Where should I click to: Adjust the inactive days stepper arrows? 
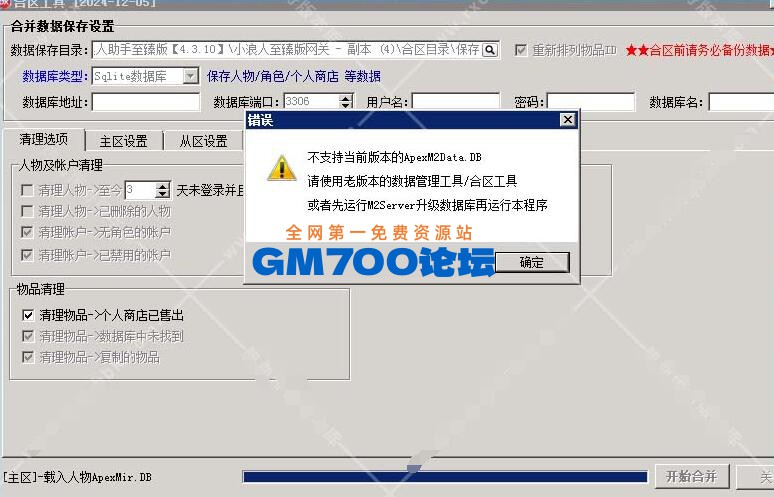click(x=163, y=189)
